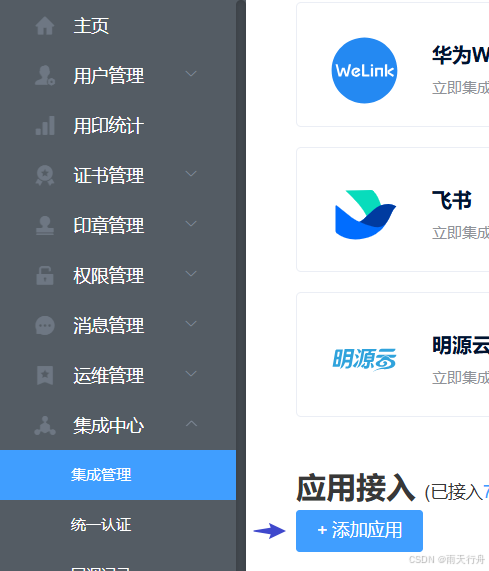Expand the 运维管理 chevron
Image resolution: width=489 pixels, height=571 pixels.
coord(191,374)
